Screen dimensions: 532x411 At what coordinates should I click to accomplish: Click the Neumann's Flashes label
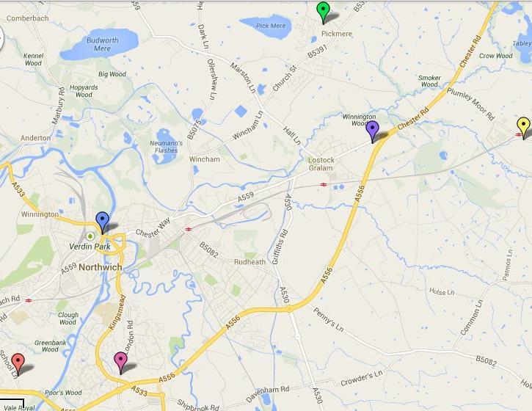[167, 147]
